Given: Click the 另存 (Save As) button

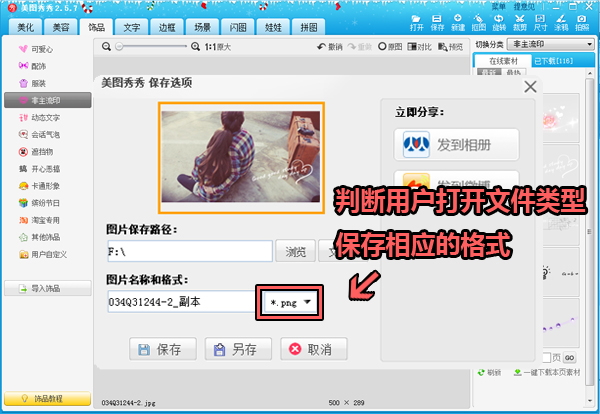Looking at the screenshot, I should (236, 349).
